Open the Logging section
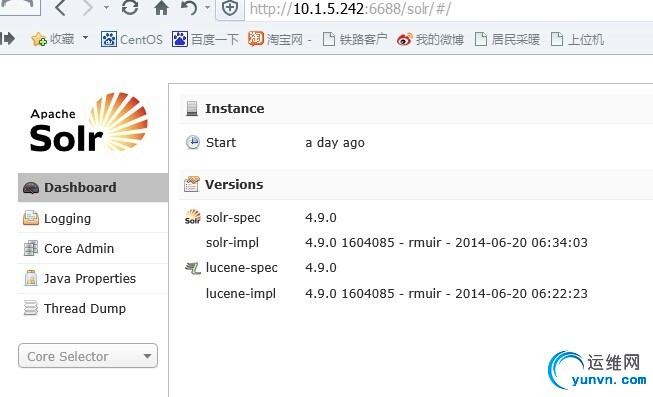Viewport: 653px width, 397px height. (93, 218)
